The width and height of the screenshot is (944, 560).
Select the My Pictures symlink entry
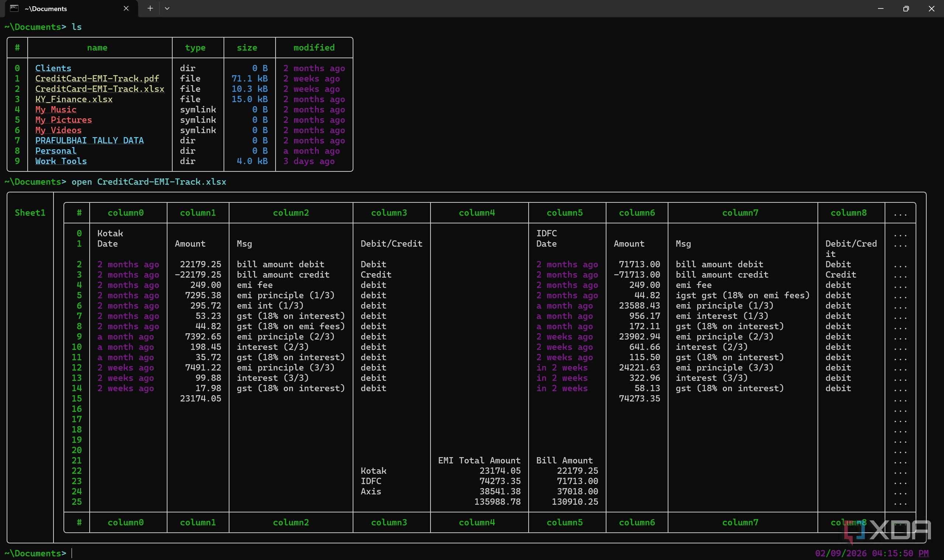pyautogui.click(x=63, y=119)
